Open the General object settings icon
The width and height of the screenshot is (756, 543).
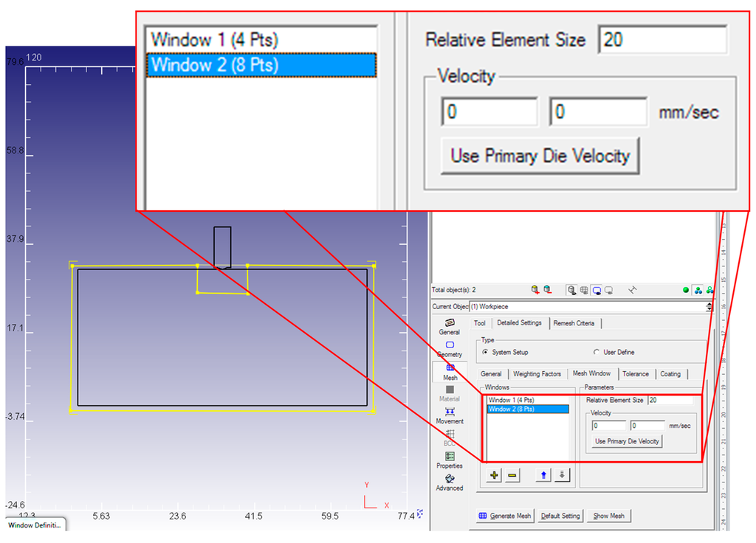coord(450,323)
